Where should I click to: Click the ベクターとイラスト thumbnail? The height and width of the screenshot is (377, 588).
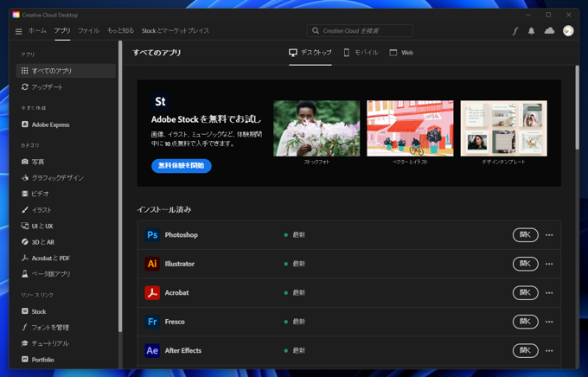tap(410, 128)
